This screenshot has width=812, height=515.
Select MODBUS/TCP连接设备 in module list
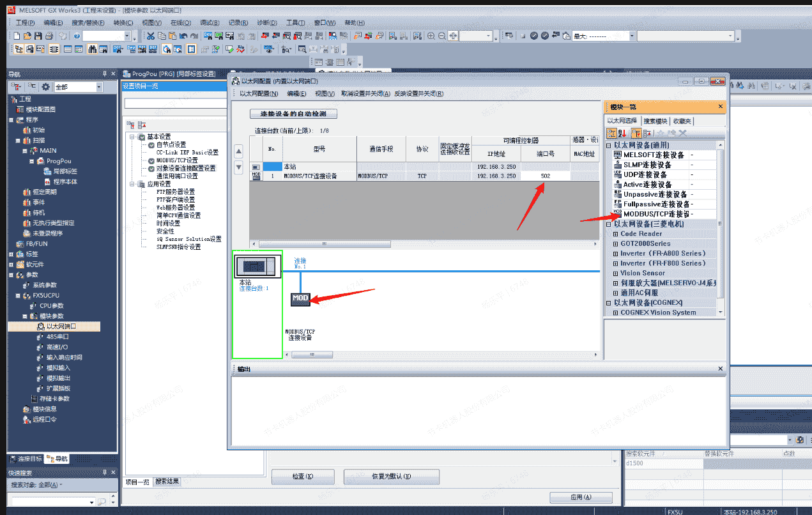(656, 214)
